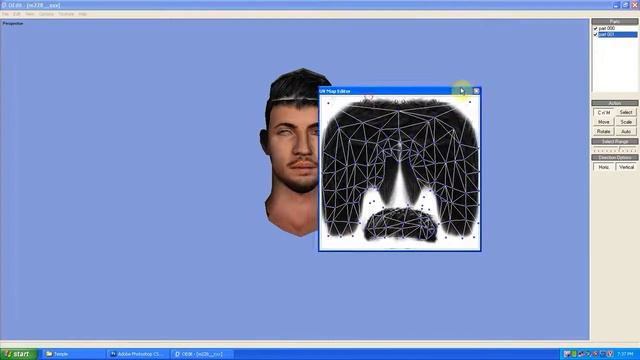Click the OEdit app icon in the title bar
This screenshot has width=640, height=360.
[4, 5]
